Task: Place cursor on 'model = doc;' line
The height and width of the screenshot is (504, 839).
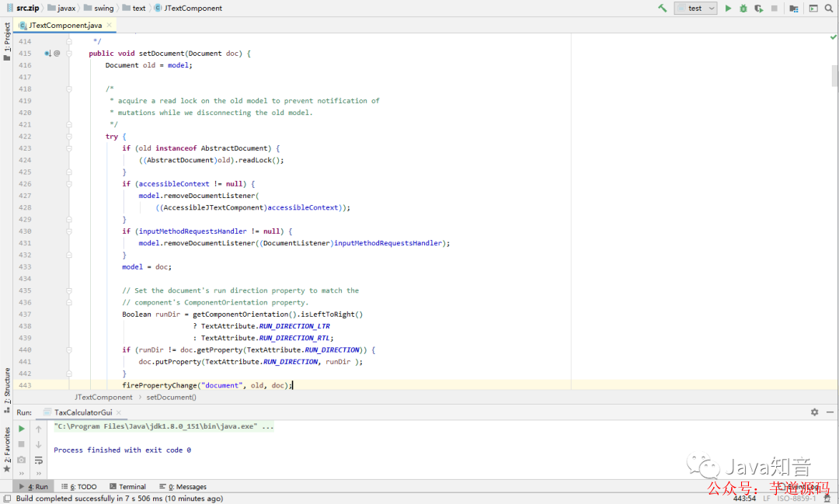Action: coord(147,267)
